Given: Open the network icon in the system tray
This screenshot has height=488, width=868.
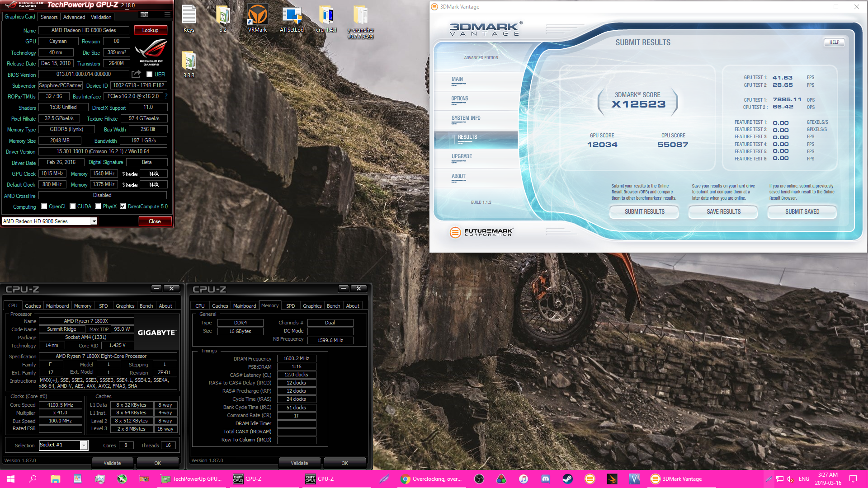Looking at the screenshot, I should tap(780, 479).
